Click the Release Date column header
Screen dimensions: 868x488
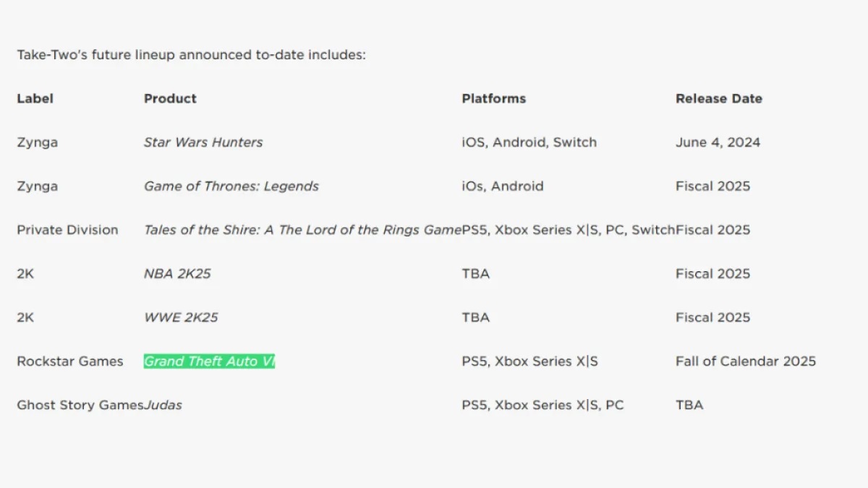[719, 98]
